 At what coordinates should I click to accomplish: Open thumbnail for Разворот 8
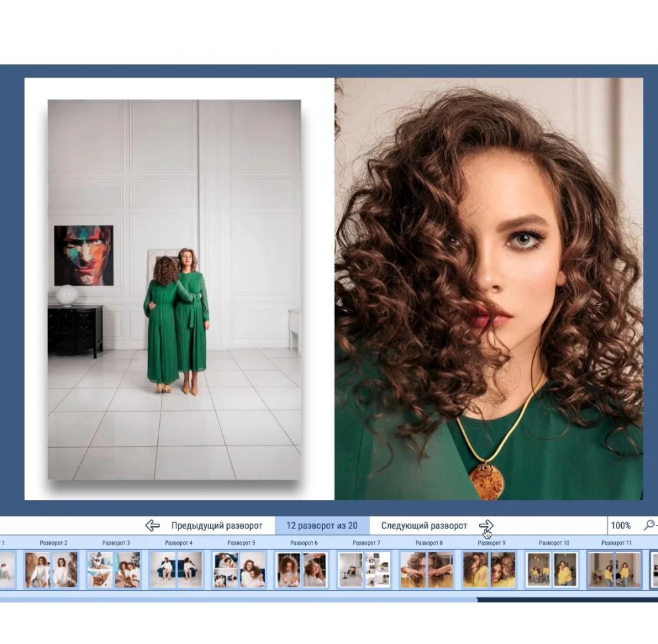coord(427,570)
